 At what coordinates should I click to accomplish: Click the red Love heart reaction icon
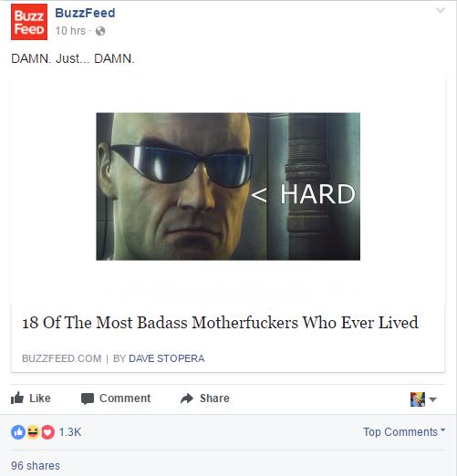coord(47,432)
